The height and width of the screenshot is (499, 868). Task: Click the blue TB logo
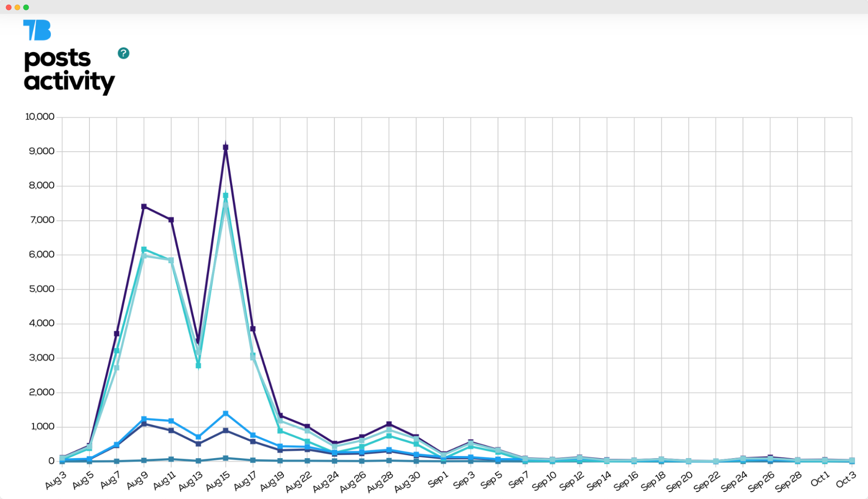pos(37,30)
